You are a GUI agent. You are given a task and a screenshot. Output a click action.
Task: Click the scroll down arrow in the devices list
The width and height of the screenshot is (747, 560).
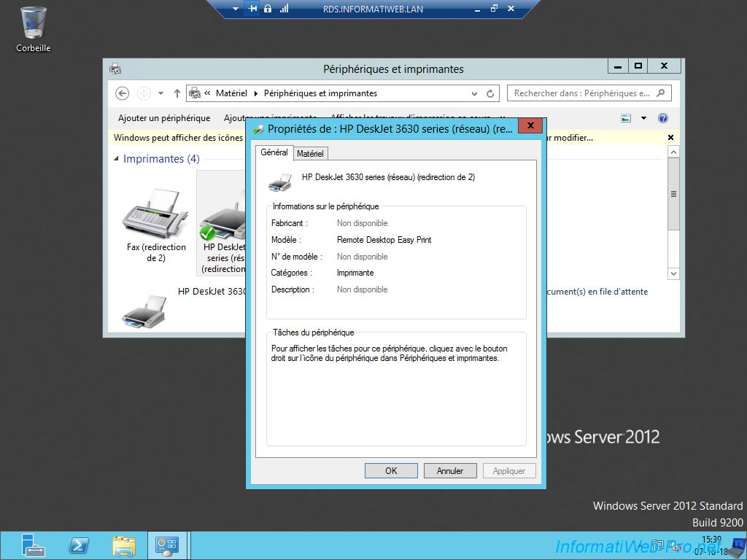point(673,273)
